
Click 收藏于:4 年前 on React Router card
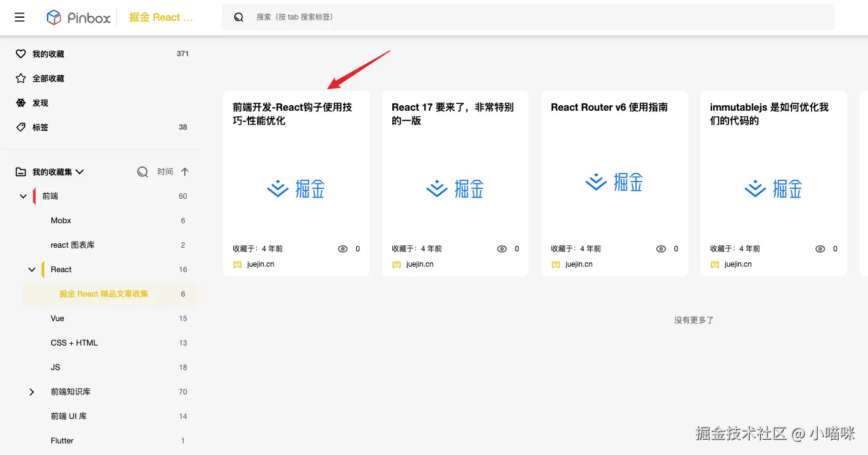point(576,249)
